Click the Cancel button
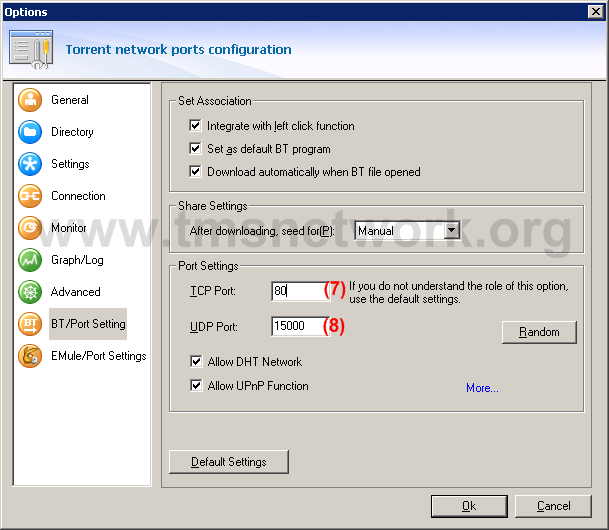 click(x=553, y=506)
